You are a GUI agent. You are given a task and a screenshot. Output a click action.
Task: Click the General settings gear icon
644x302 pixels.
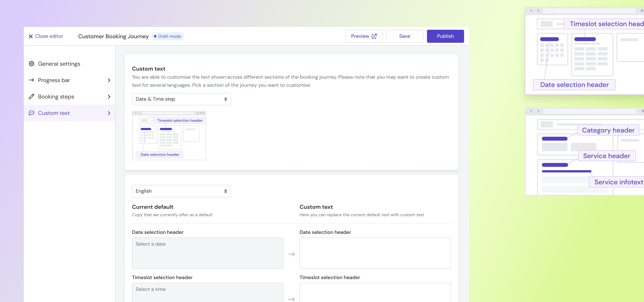[x=32, y=64]
